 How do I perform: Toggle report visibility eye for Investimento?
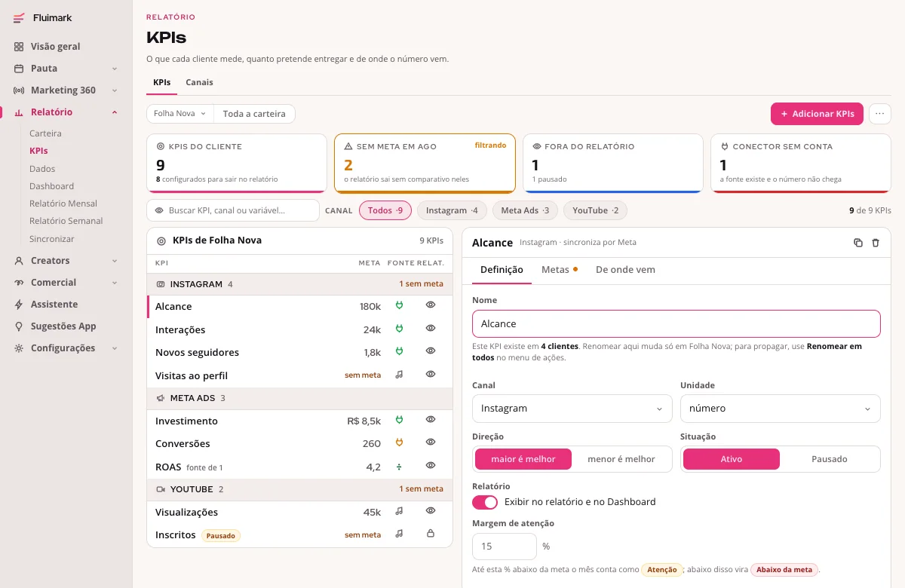(431, 419)
